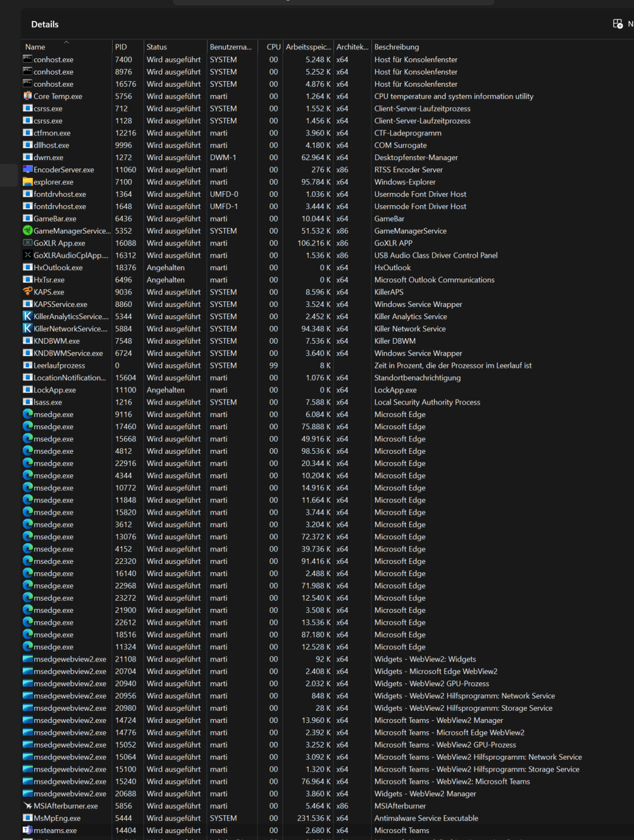Click USB Audio Class Driver Control Panel
The width and height of the screenshot is (634, 840).
[435, 255]
